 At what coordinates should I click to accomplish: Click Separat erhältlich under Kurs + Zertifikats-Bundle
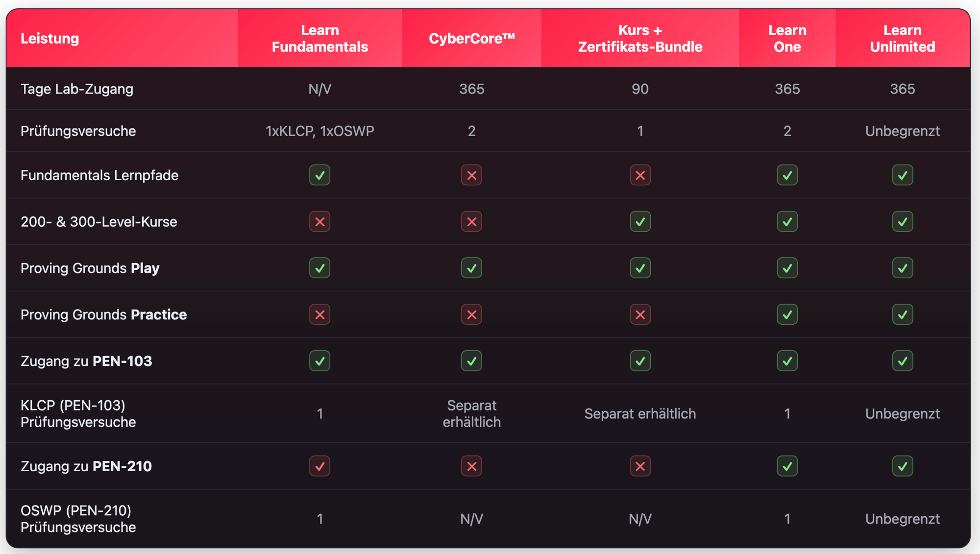pyautogui.click(x=640, y=413)
